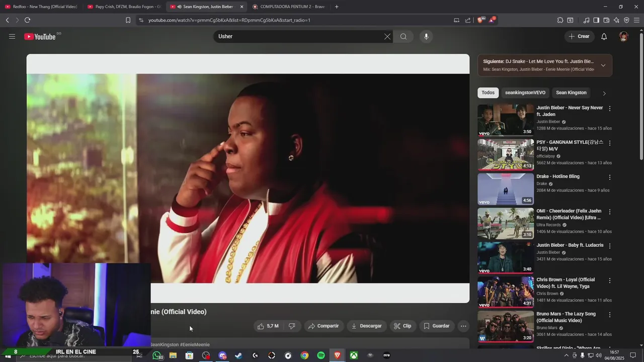
Task: Open Spotify from the taskbar
Action: [321, 355]
